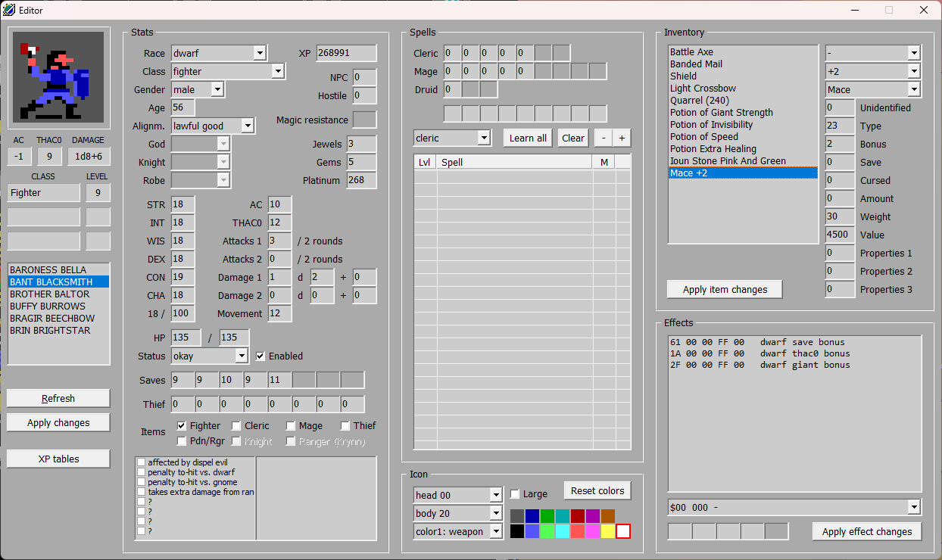Image resolution: width=942 pixels, height=560 pixels.
Task: Click the Clear spells button
Action: [x=573, y=138]
